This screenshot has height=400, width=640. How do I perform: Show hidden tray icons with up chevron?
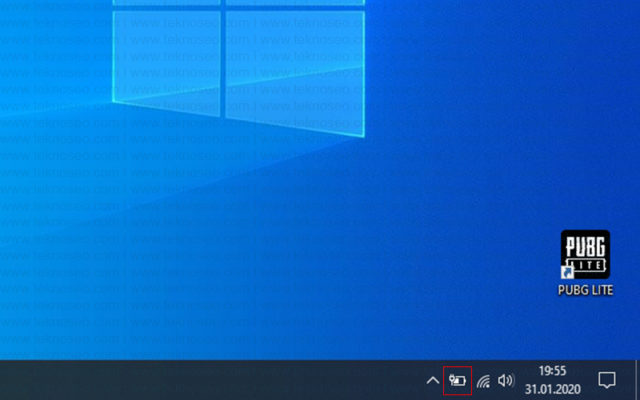[432, 381]
